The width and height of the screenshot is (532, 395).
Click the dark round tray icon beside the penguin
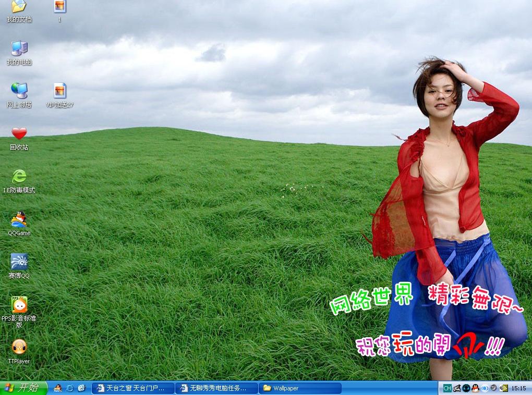pos(466,388)
